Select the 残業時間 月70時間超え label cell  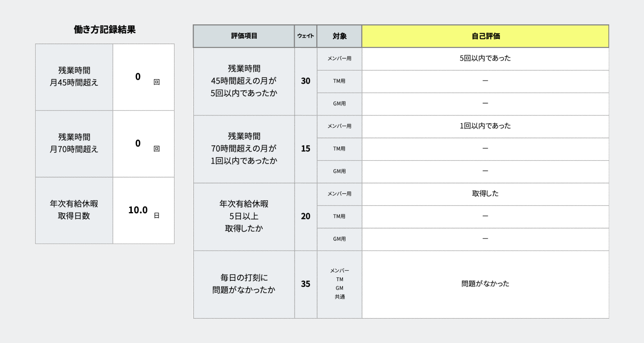[74, 144]
